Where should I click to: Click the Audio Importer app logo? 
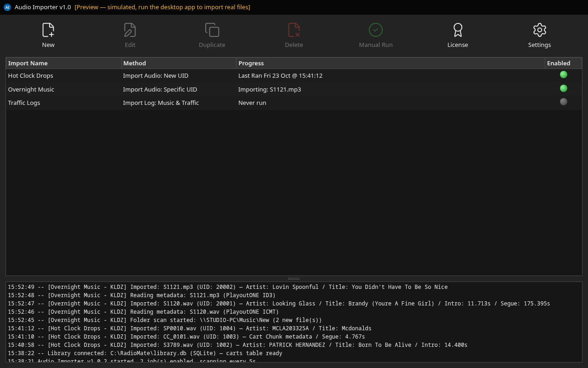point(7,7)
